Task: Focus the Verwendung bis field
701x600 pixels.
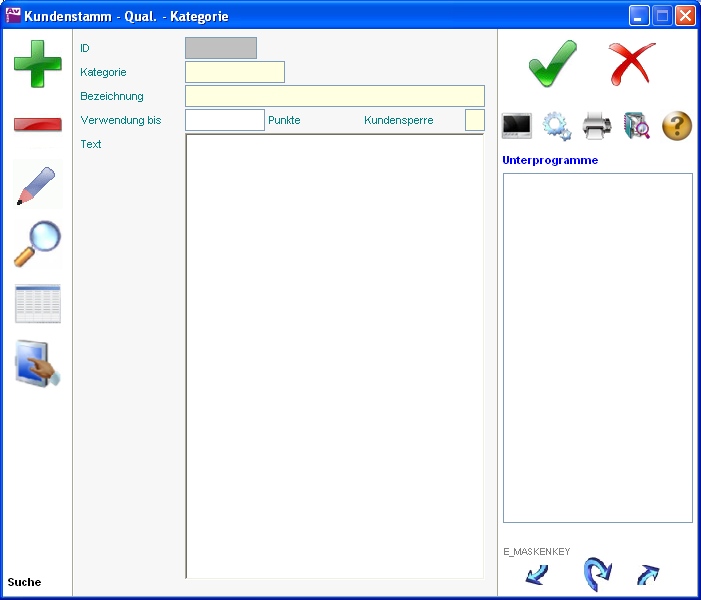Action: coord(225,120)
